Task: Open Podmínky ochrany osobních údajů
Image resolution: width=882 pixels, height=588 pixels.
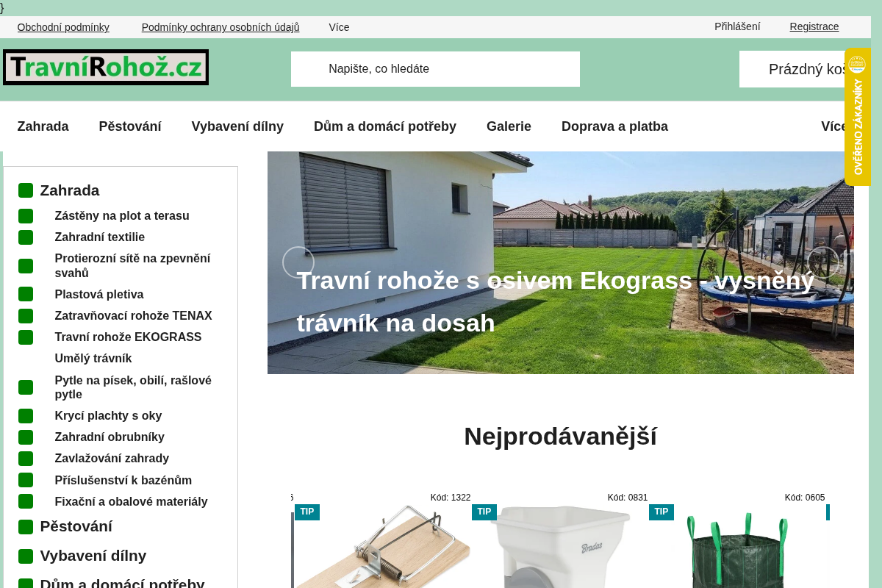Action: (220, 27)
